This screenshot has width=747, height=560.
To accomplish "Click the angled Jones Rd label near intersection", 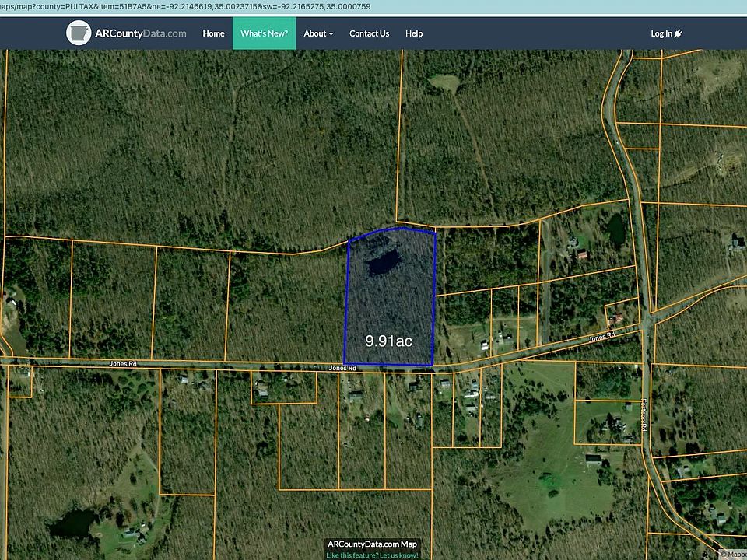I will 601,335.
